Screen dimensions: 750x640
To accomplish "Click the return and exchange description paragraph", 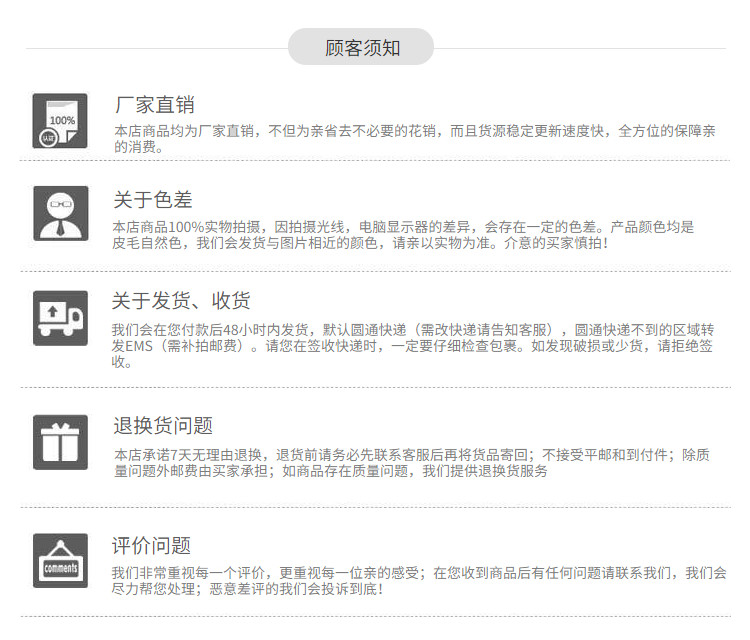I will (x=412, y=463).
